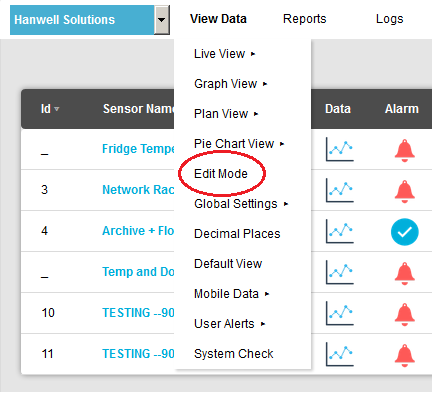
Task: Open the Logs menu
Action: point(389,19)
